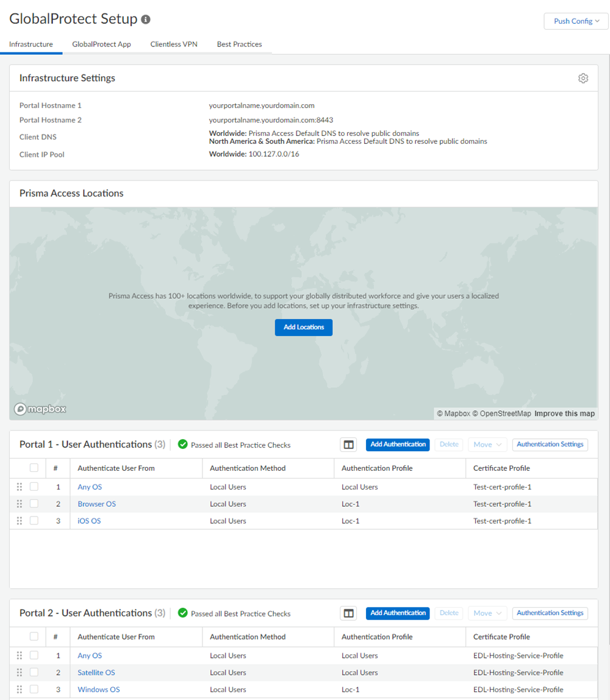The height and width of the screenshot is (700, 610).
Task: Open Authentication Settings for Portal 1
Action: tap(550, 445)
